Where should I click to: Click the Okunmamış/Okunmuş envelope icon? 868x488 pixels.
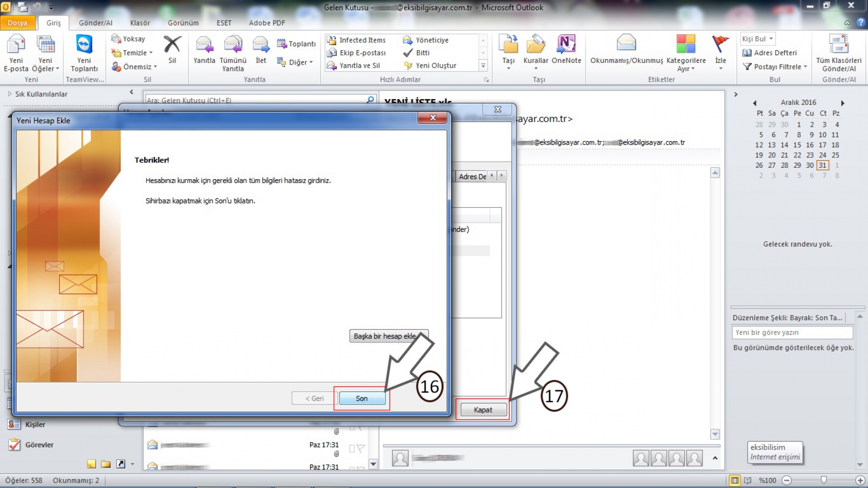626,44
